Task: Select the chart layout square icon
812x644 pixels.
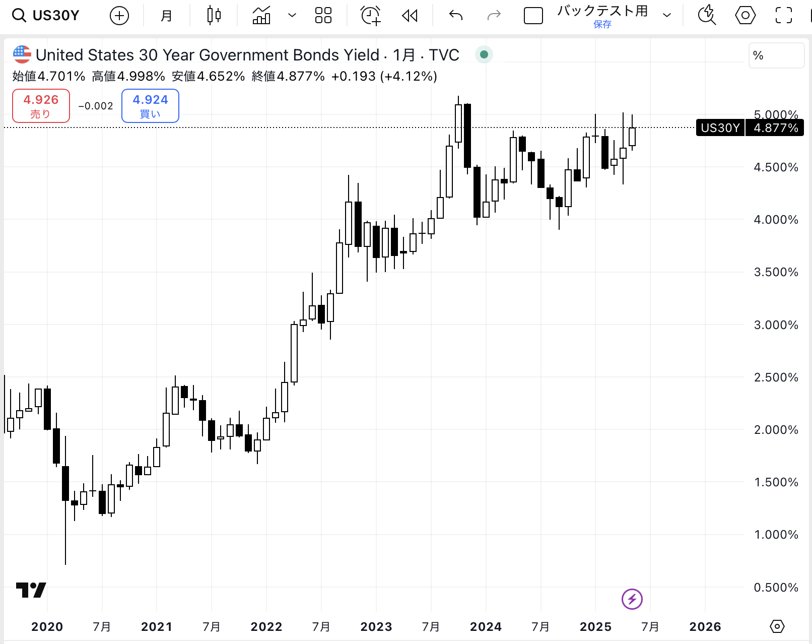Action: (533, 16)
